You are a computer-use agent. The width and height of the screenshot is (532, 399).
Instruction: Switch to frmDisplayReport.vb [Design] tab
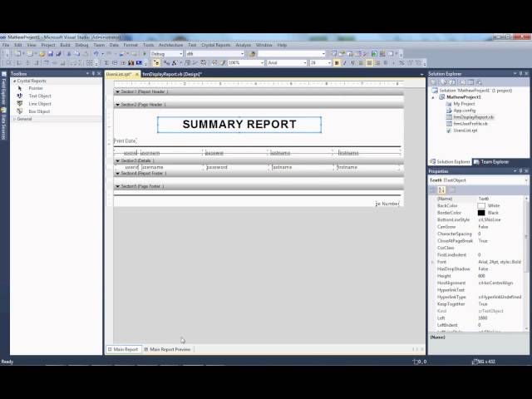tap(172, 74)
